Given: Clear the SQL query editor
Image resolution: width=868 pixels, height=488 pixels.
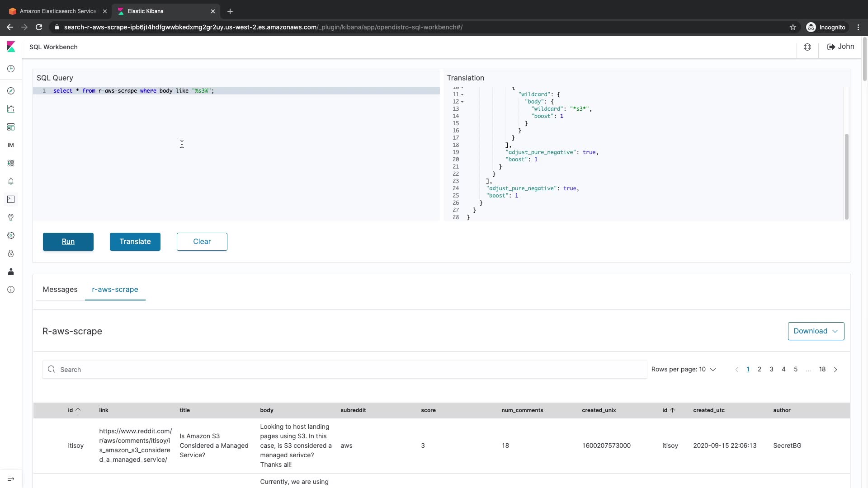Looking at the screenshot, I should click(x=202, y=241).
